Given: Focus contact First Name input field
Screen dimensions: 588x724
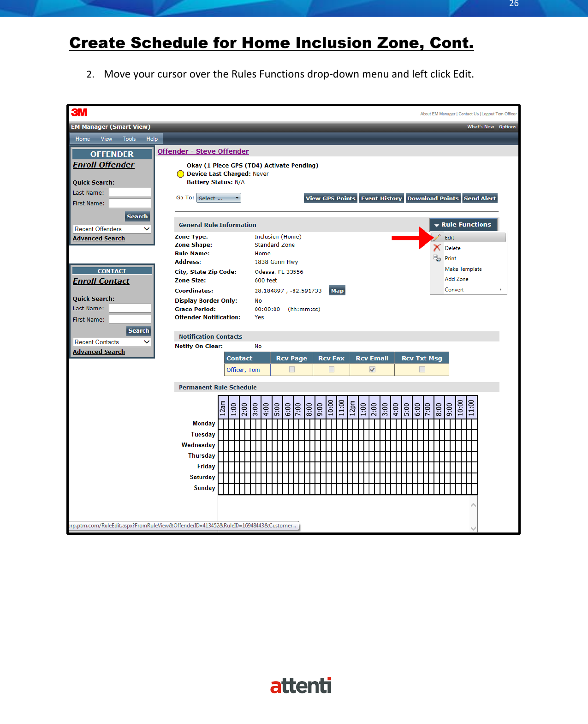Looking at the screenshot, I should click(130, 319).
